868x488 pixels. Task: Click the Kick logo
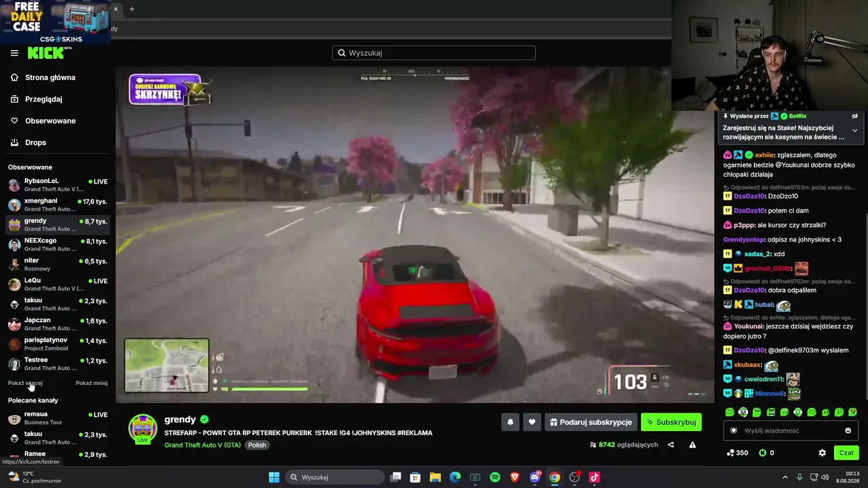[x=50, y=53]
